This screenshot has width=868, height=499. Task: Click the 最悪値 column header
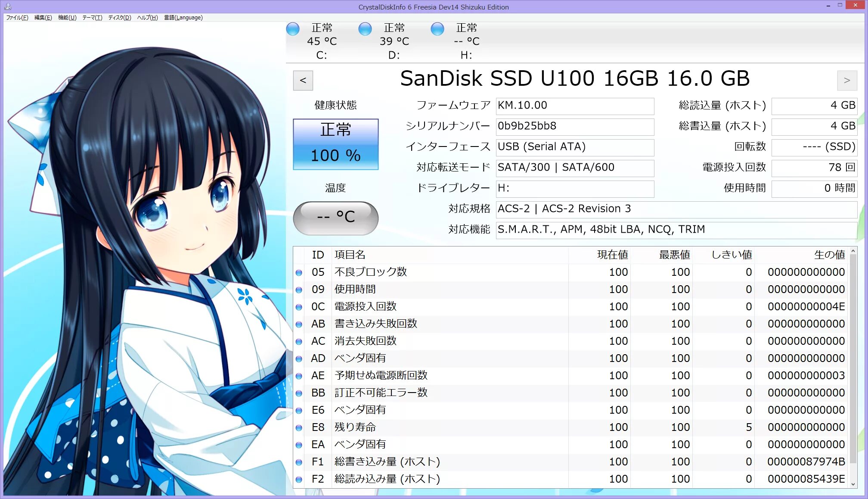click(661, 255)
